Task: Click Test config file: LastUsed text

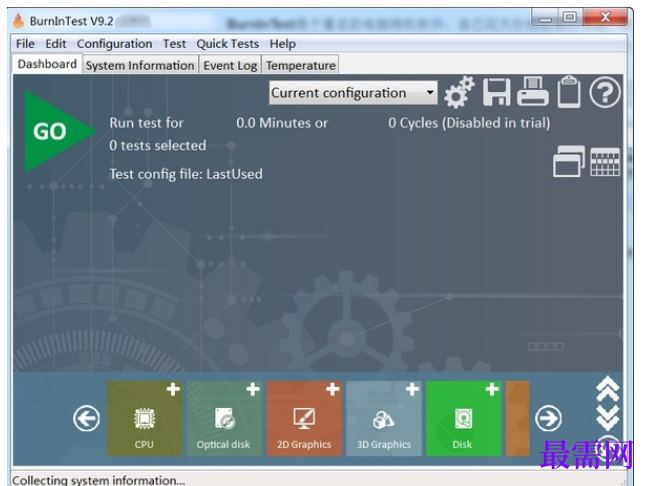Action: tap(186, 174)
